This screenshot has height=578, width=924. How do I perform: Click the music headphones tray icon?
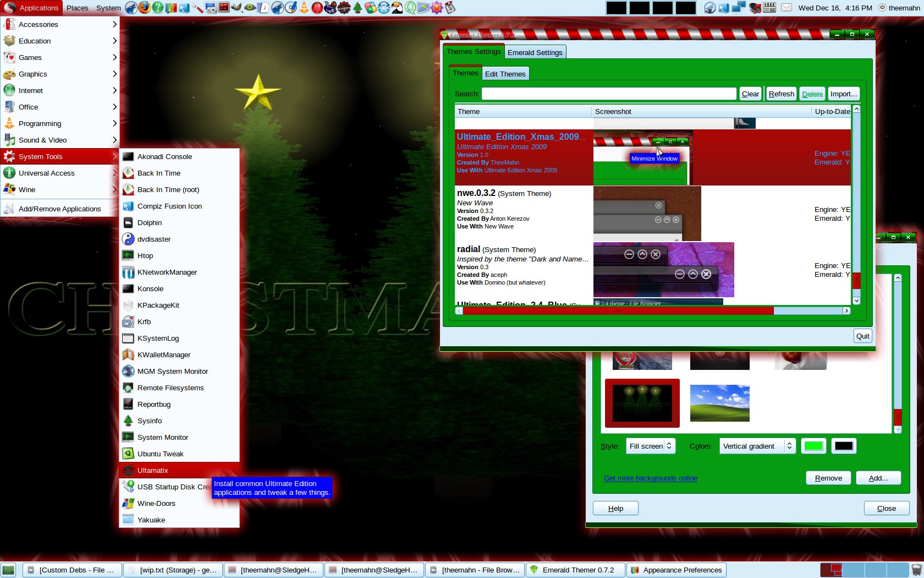[x=755, y=8]
